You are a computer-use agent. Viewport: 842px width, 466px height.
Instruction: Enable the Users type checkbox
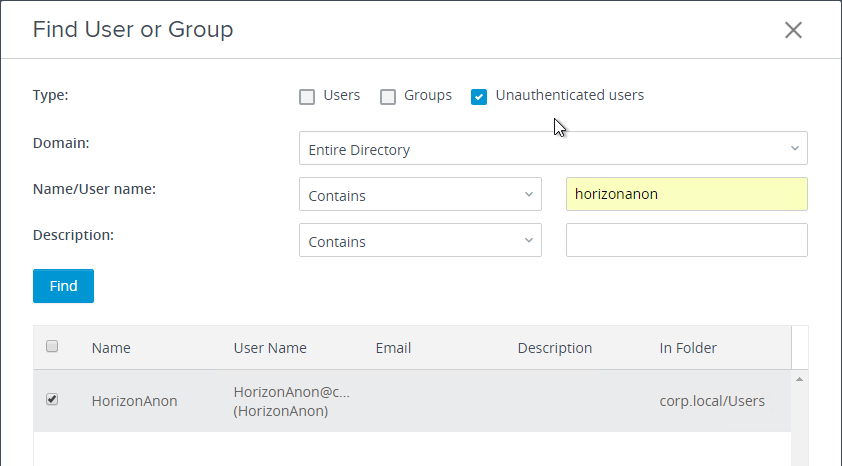point(307,97)
